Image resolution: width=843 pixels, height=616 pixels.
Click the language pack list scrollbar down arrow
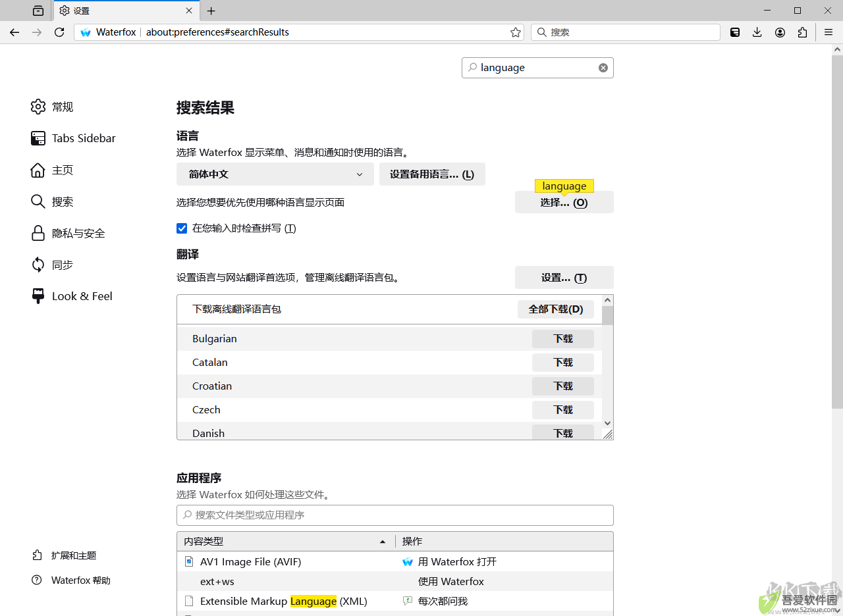coord(608,423)
